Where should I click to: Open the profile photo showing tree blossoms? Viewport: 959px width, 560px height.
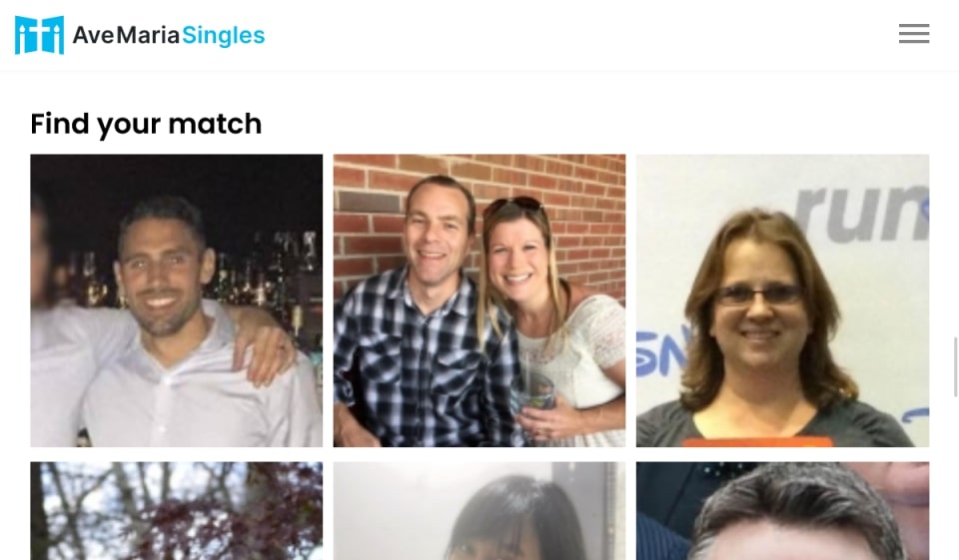point(177,510)
